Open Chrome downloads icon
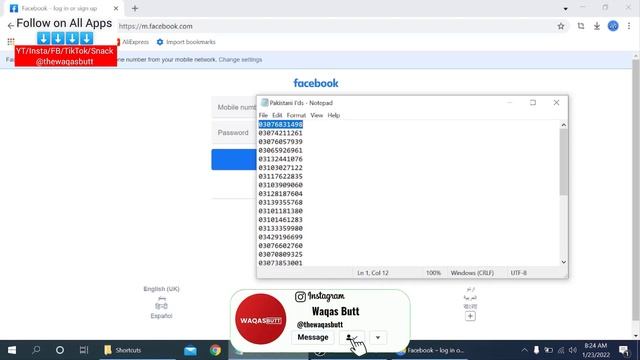Viewport: 640px width, 360px height. click(x=597, y=26)
